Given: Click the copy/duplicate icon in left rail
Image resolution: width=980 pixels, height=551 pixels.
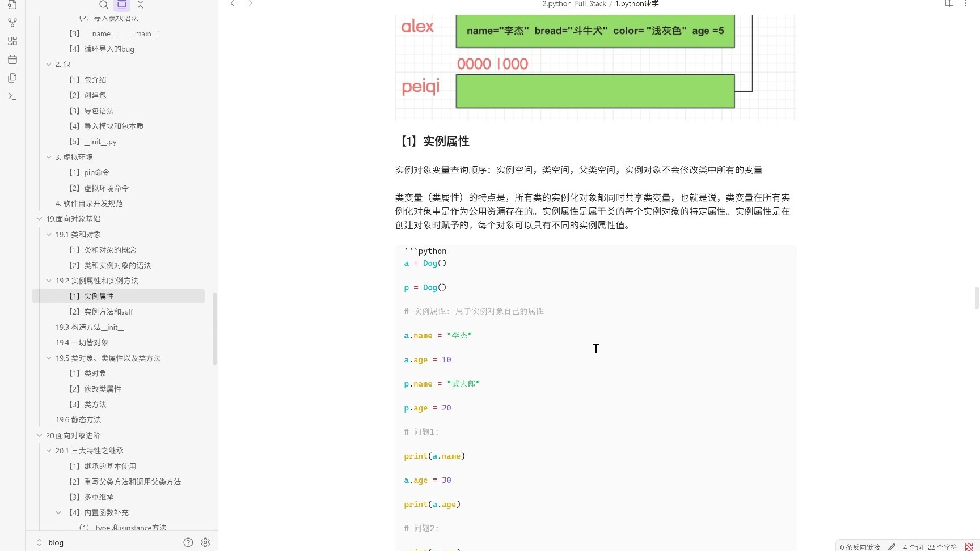Looking at the screenshot, I should click(12, 78).
